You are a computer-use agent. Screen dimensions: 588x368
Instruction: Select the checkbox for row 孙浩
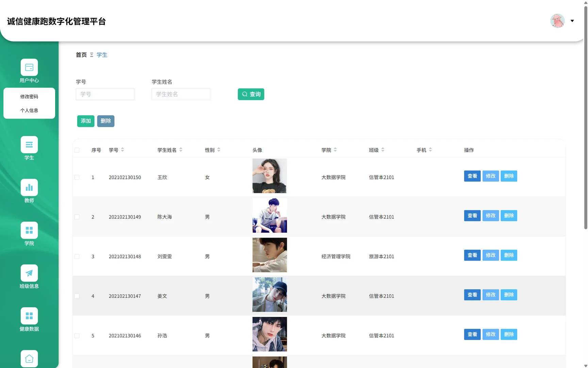(x=77, y=336)
